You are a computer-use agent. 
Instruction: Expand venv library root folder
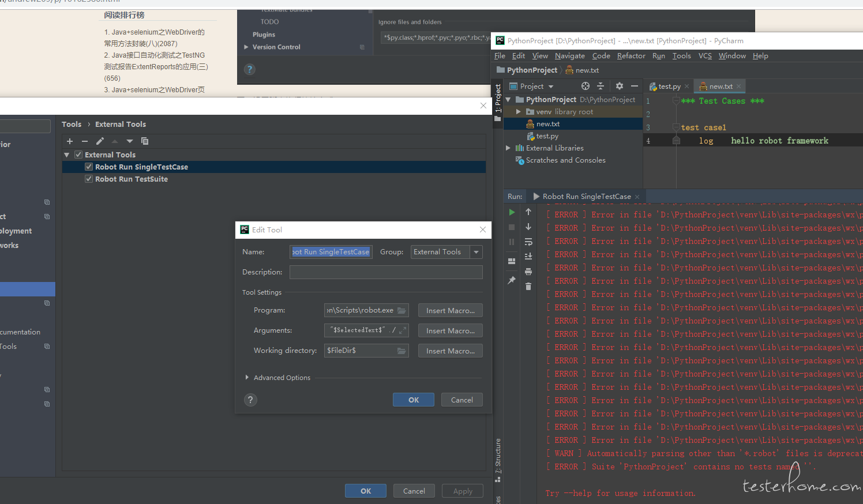[518, 112]
